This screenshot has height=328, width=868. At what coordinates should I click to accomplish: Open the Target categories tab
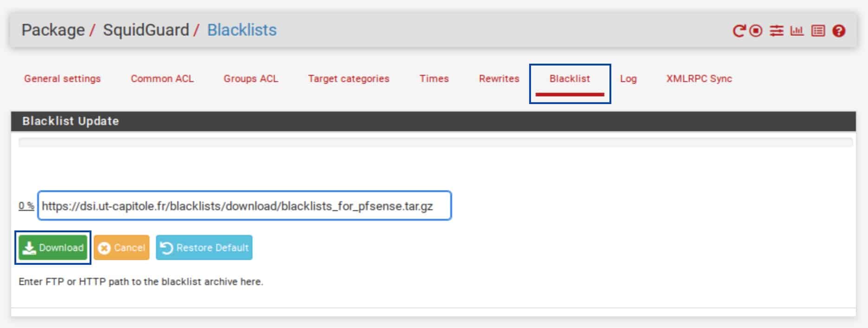pyautogui.click(x=349, y=79)
